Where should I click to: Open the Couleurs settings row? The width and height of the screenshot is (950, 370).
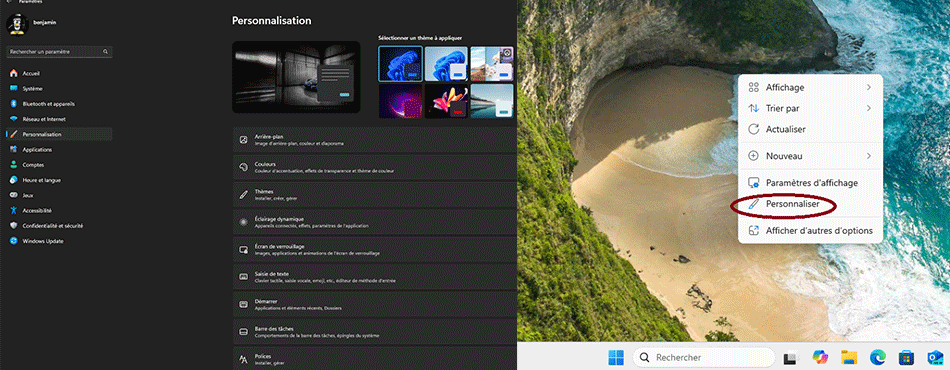(x=374, y=167)
